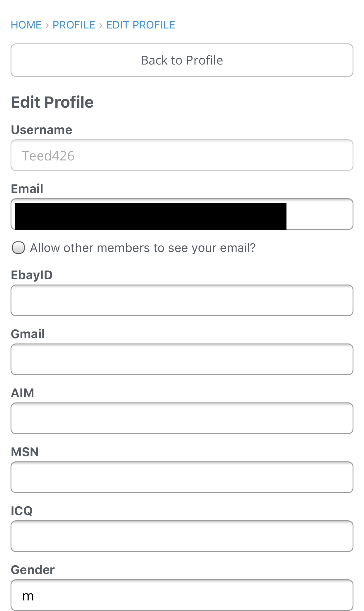The height and width of the screenshot is (611, 364).
Task: Select the EbayID text field
Action: point(182,300)
